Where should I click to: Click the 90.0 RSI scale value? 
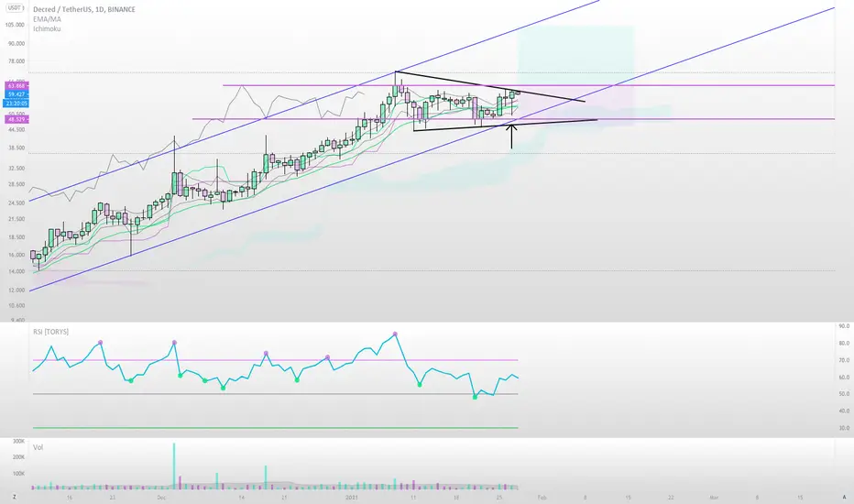(844, 326)
